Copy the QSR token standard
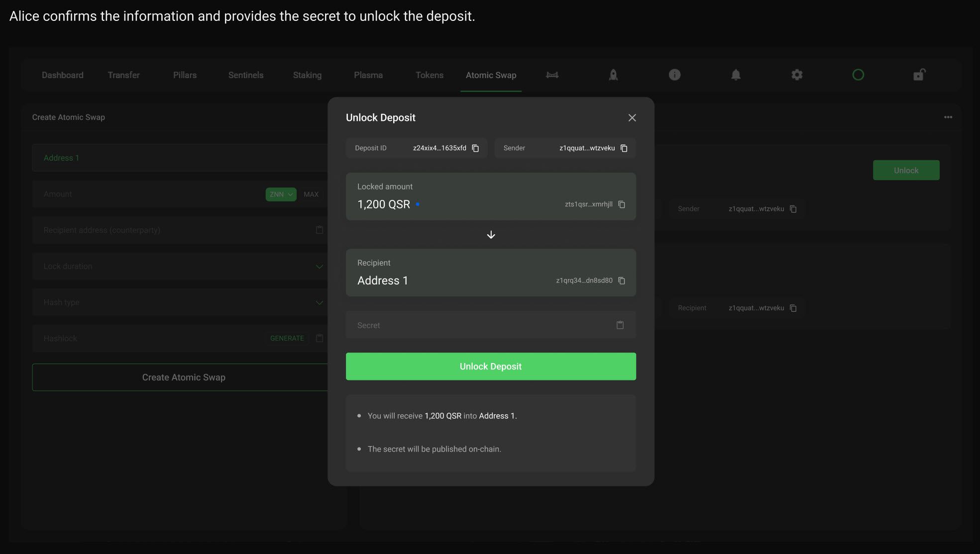The width and height of the screenshot is (980, 554). coord(621,204)
